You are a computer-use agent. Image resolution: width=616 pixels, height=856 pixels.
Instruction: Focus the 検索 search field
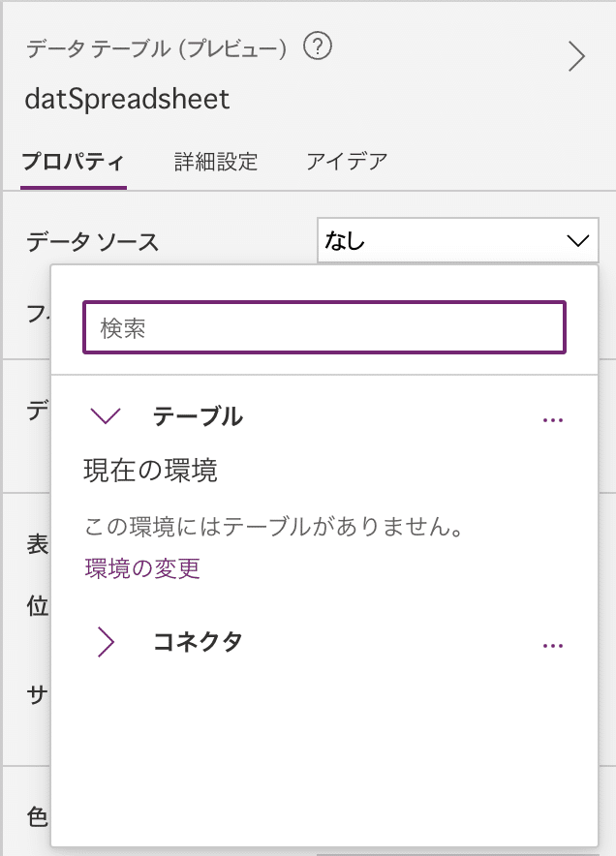pos(324,328)
